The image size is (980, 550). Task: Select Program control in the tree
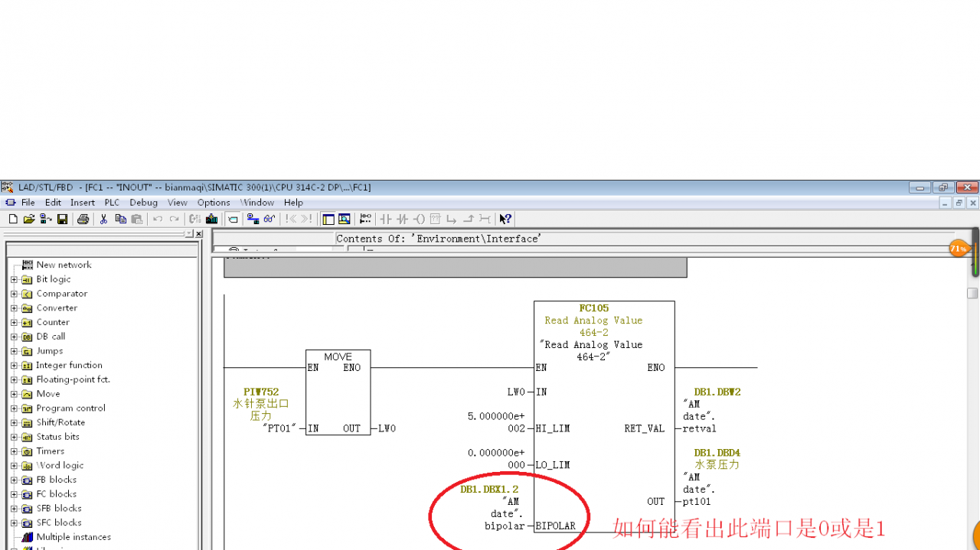click(71, 408)
